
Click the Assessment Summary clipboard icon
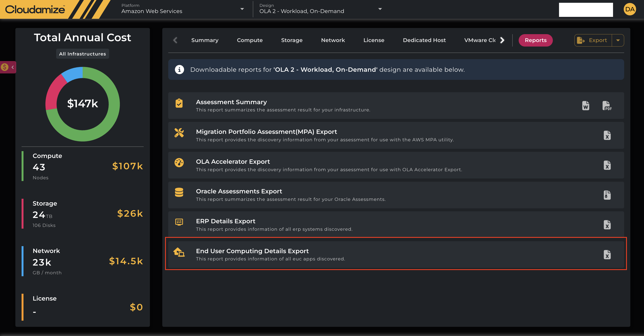(179, 103)
